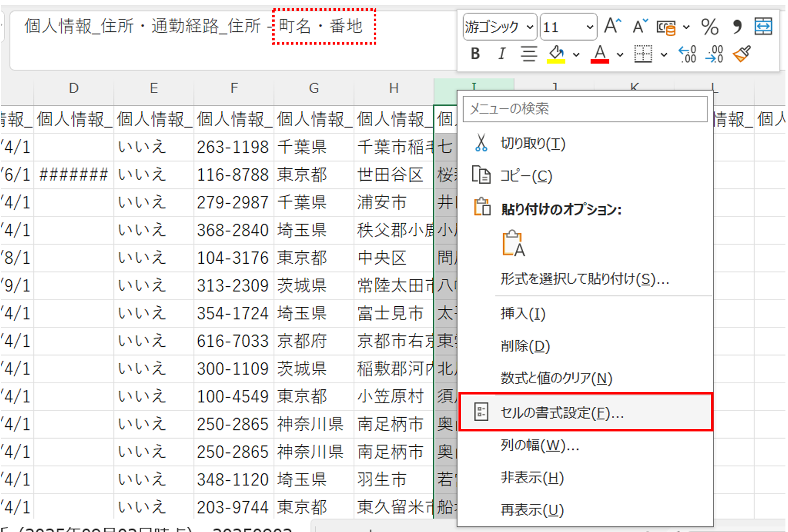Toggle italic formatting
788x532 pixels.
502,54
